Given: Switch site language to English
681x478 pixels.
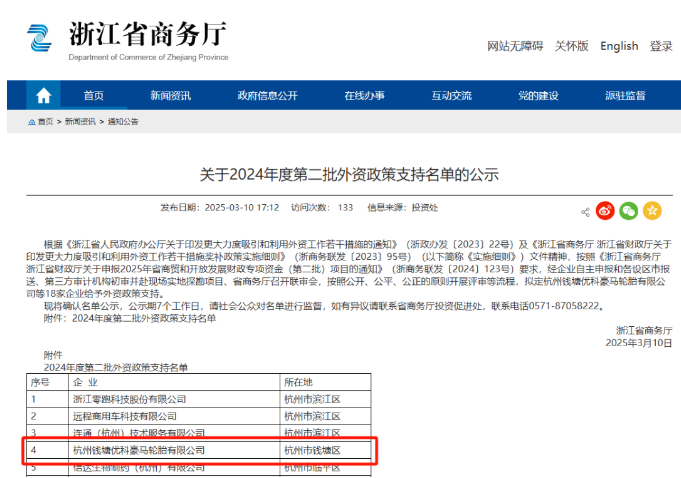Looking at the screenshot, I should tap(619, 46).
